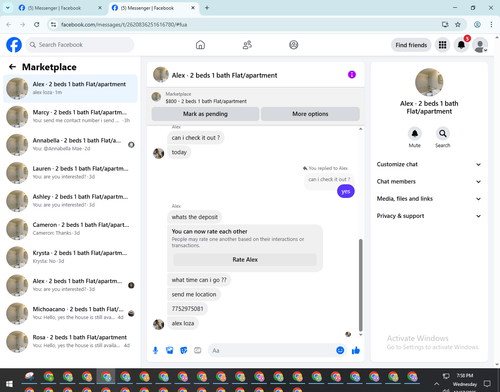The image size is (500, 392).
Task: Open a new browser tab
Action: pos(207,8)
